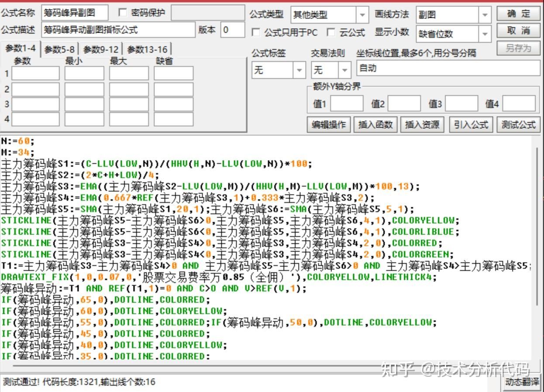
Task: Click row 1 最小 field
Action: pos(84,73)
